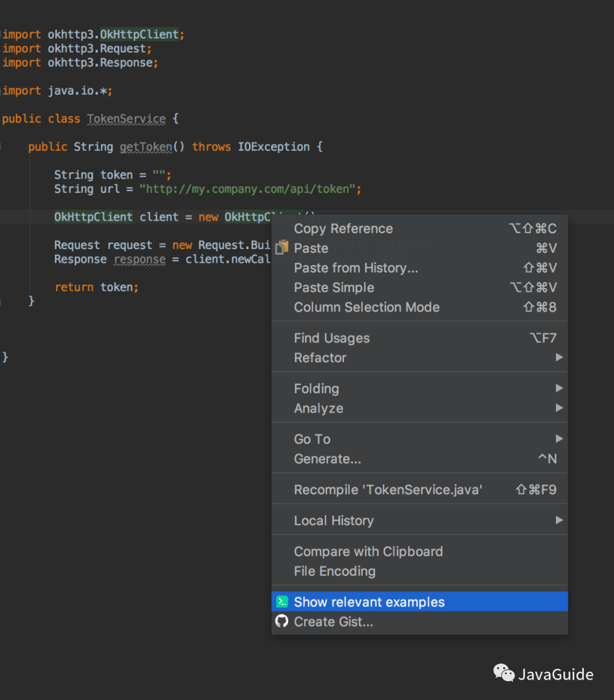Image resolution: width=614 pixels, height=700 pixels.
Task: Open the Analyze submenu arrow
Action: pyautogui.click(x=559, y=408)
